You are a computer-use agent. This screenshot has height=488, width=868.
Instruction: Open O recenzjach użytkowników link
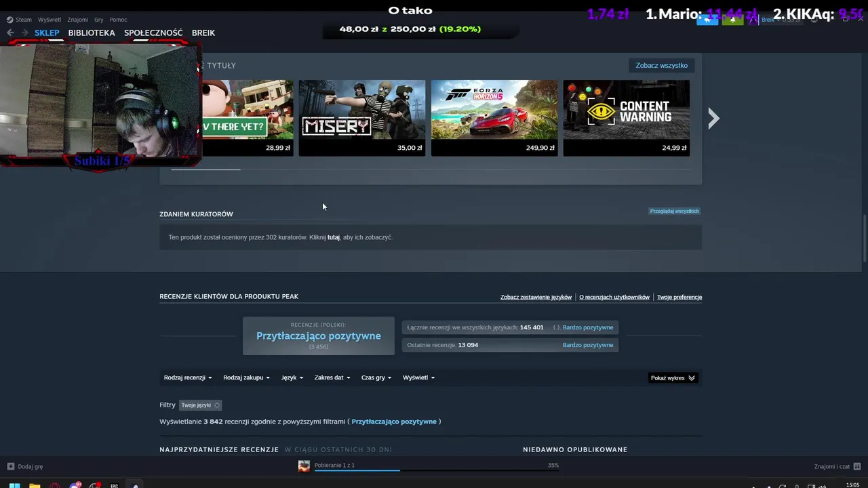[614, 297]
